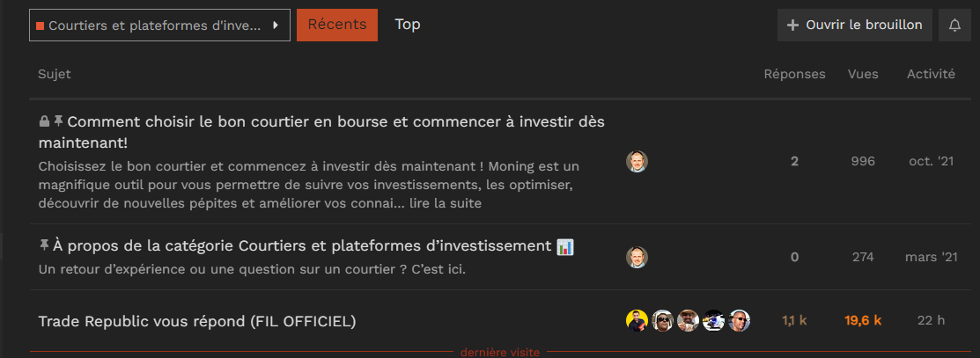Sort topics by Réponses column
Image resolution: width=980 pixels, height=358 pixels.
(x=794, y=74)
